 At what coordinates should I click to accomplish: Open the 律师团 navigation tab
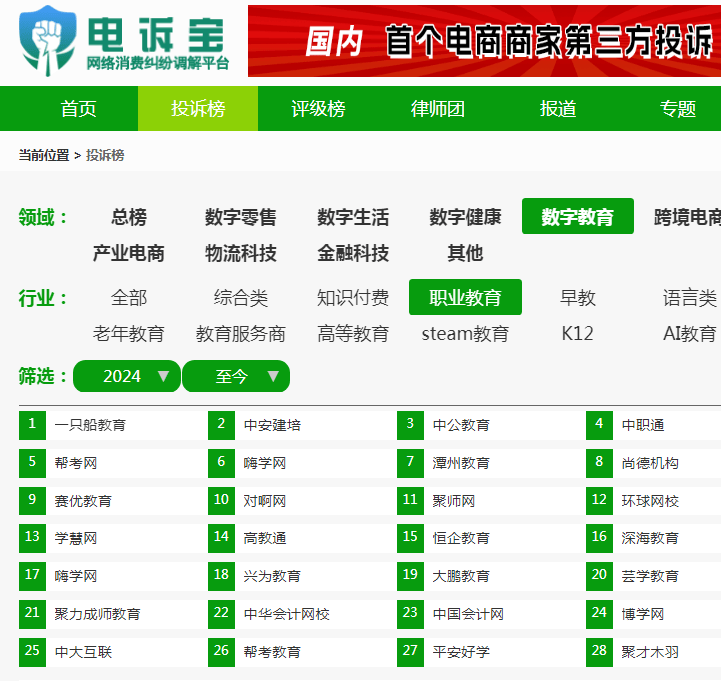pyautogui.click(x=438, y=109)
